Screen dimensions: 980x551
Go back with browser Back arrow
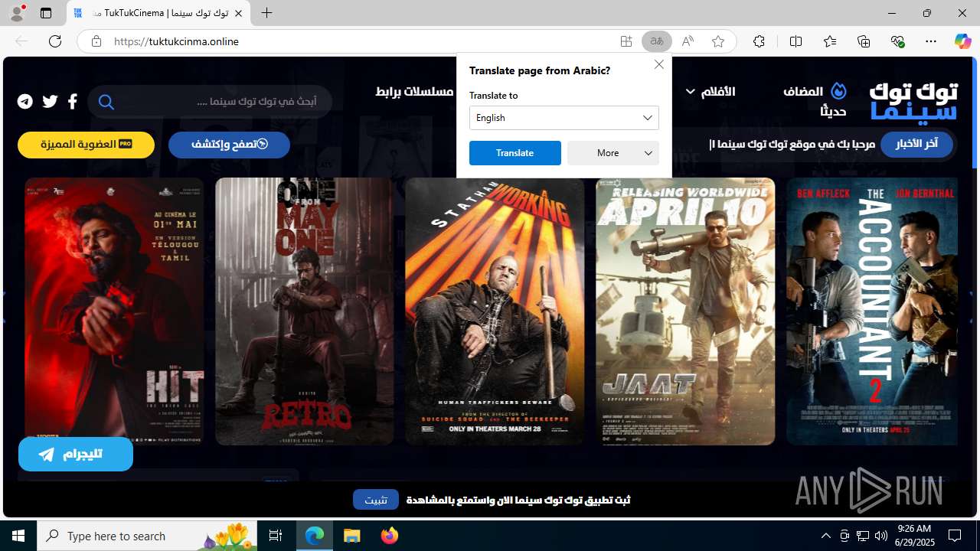[21, 41]
